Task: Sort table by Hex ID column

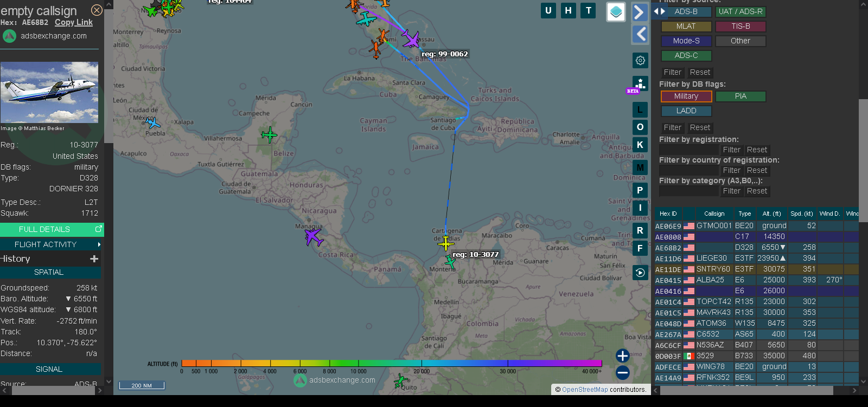Action: point(668,214)
